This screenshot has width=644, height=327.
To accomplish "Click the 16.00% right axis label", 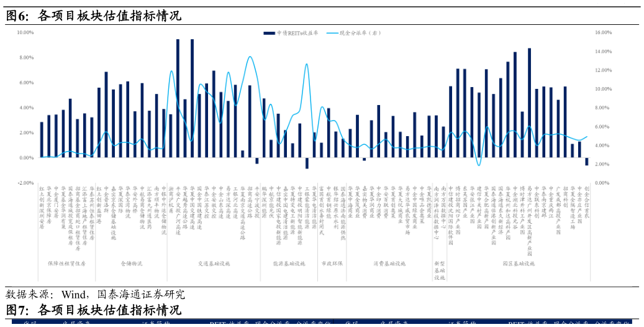I will tap(604, 32).
